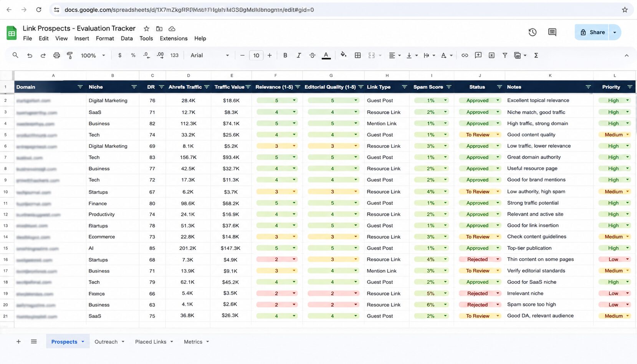Click the search menus magnifier icon

[15, 55]
